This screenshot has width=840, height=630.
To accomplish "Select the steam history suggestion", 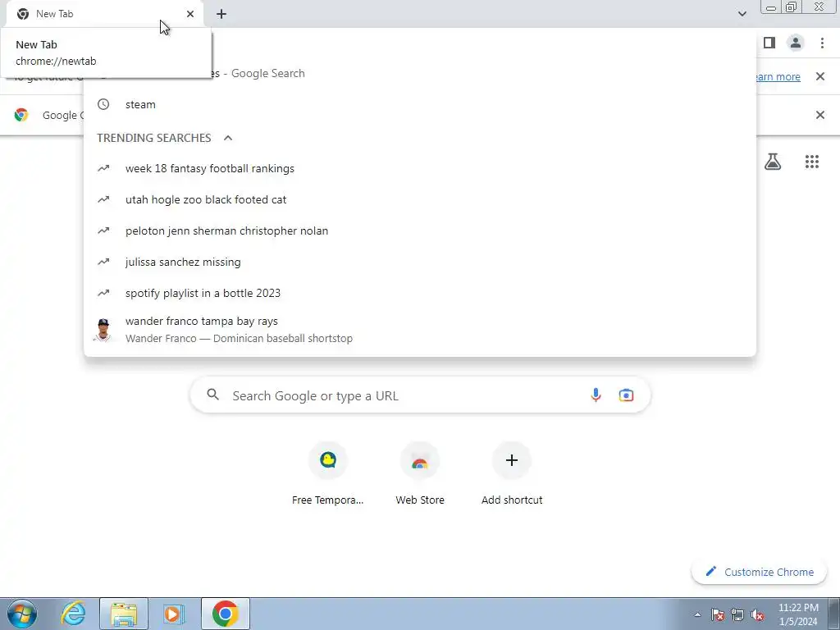I will (x=420, y=104).
